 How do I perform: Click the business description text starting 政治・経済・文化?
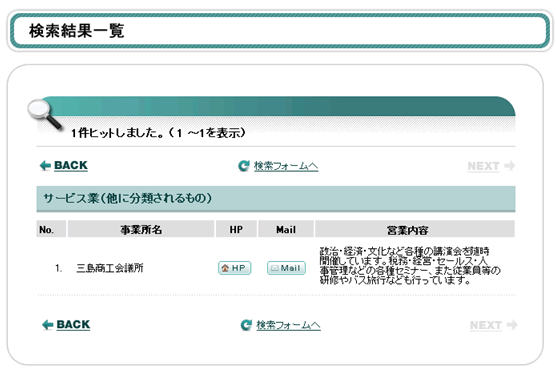pyautogui.click(x=410, y=266)
